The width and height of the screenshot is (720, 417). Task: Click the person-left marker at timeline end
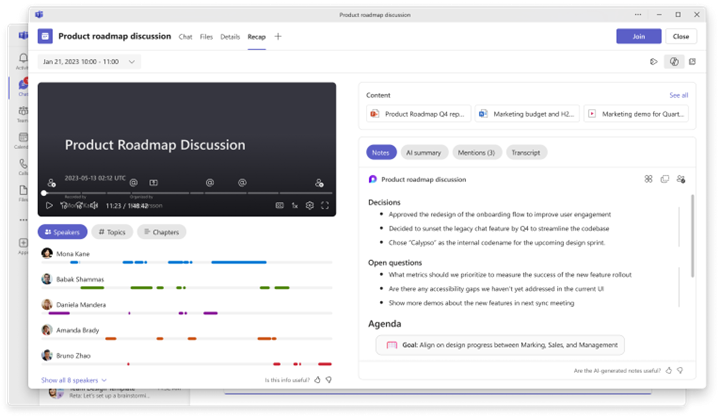(x=320, y=183)
